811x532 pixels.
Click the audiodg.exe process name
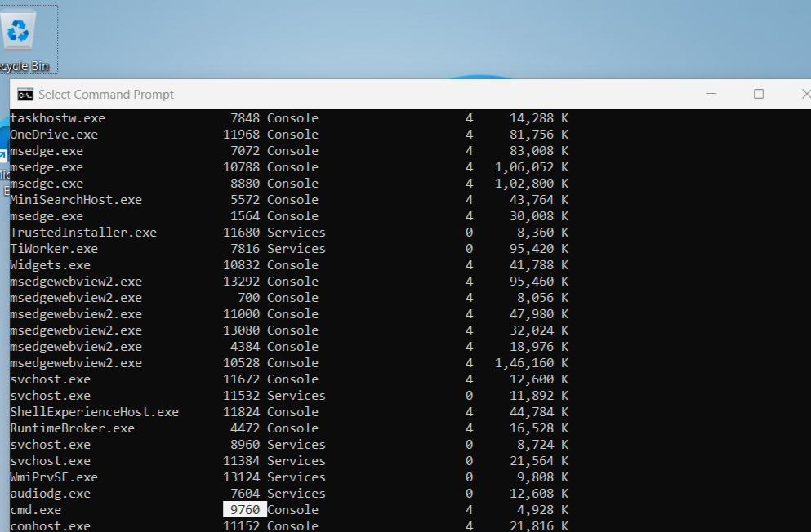pos(50,494)
